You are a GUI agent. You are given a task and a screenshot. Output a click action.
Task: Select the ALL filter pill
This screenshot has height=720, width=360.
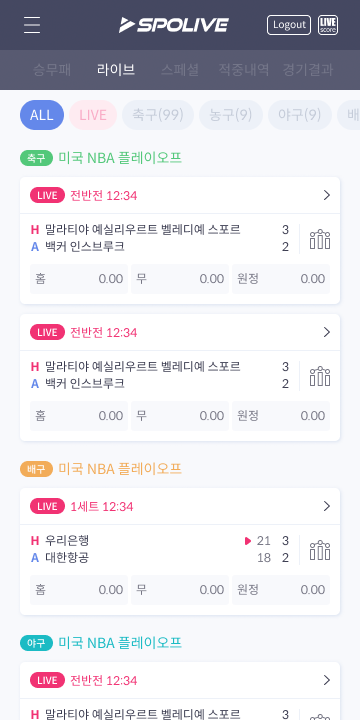42,115
